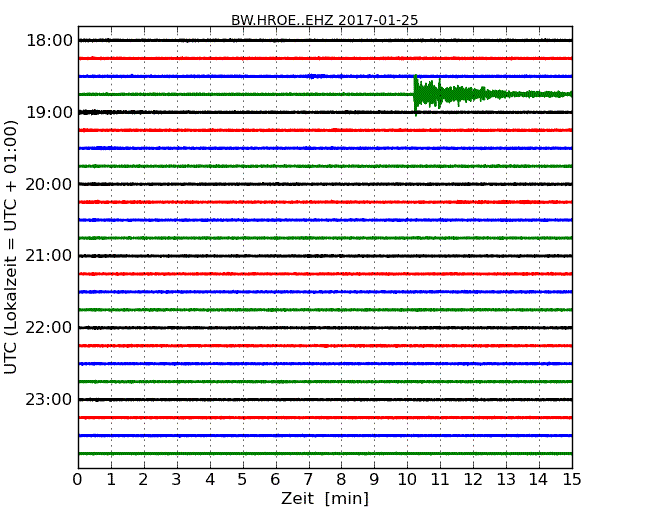Select the 20:00 time label
The height and width of the screenshot is (520, 650).
point(49,184)
